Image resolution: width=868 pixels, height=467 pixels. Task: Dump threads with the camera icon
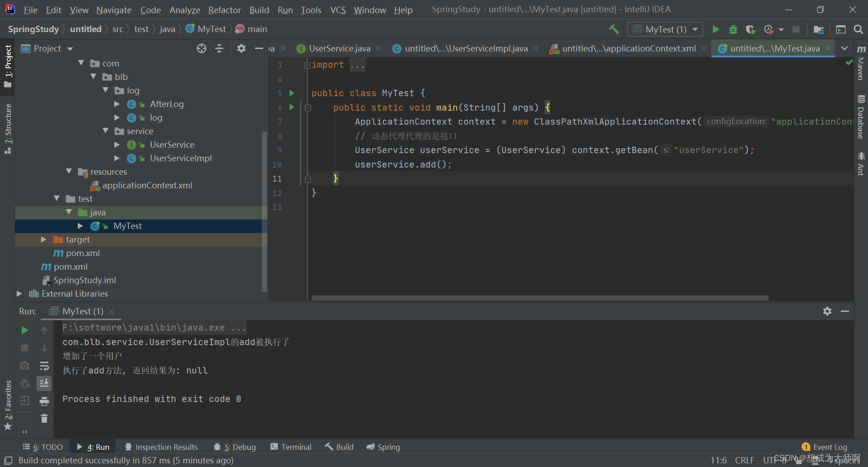[25, 365]
